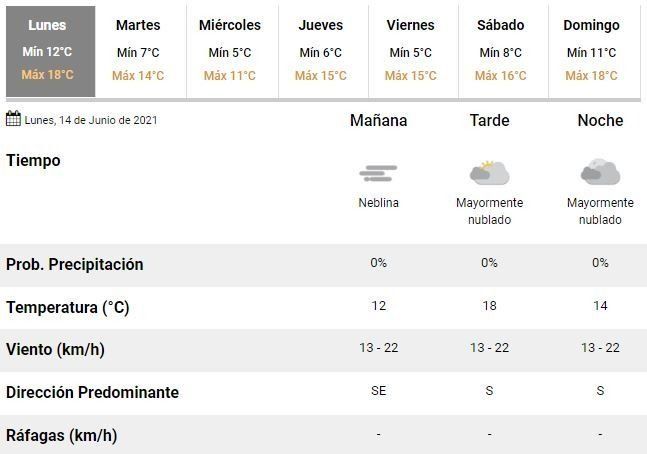Click the fog icon for Mañana
Image resolution: width=647 pixels, height=454 pixels.
(x=378, y=173)
